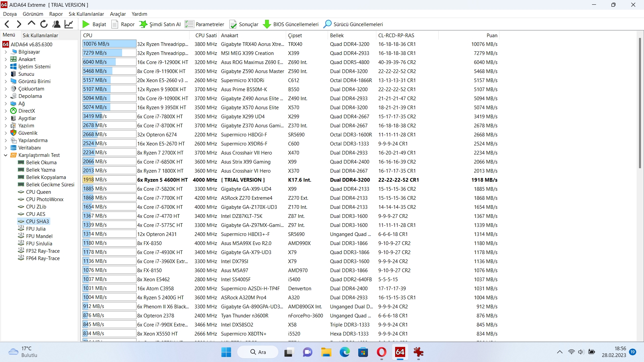Sort by CPU Saati column header
The width and height of the screenshot is (644, 362).
205,35
